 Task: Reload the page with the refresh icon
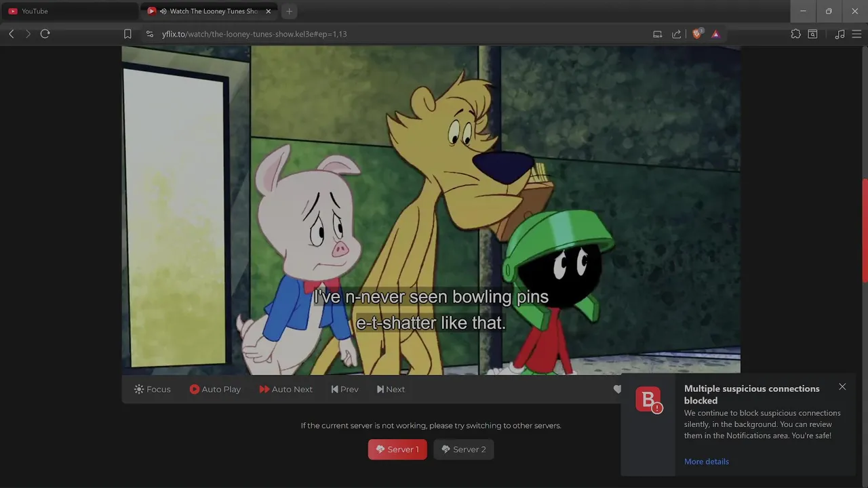tap(45, 34)
